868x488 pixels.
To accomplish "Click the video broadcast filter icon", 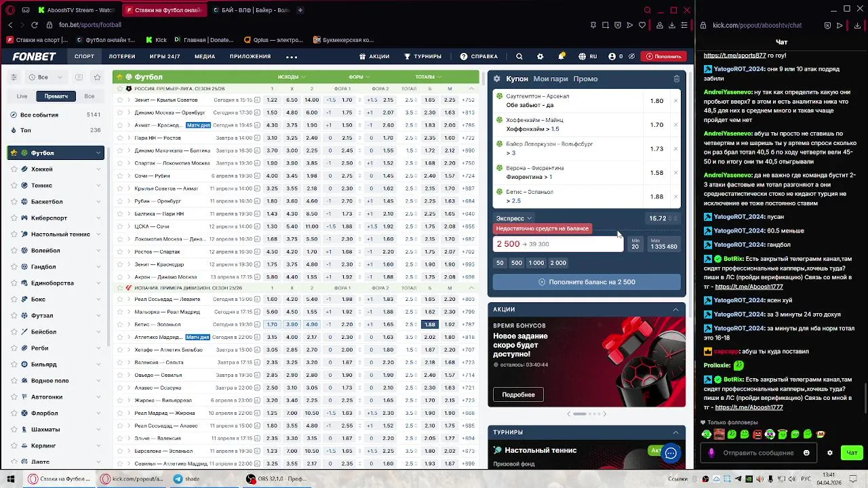I will click(79, 77).
